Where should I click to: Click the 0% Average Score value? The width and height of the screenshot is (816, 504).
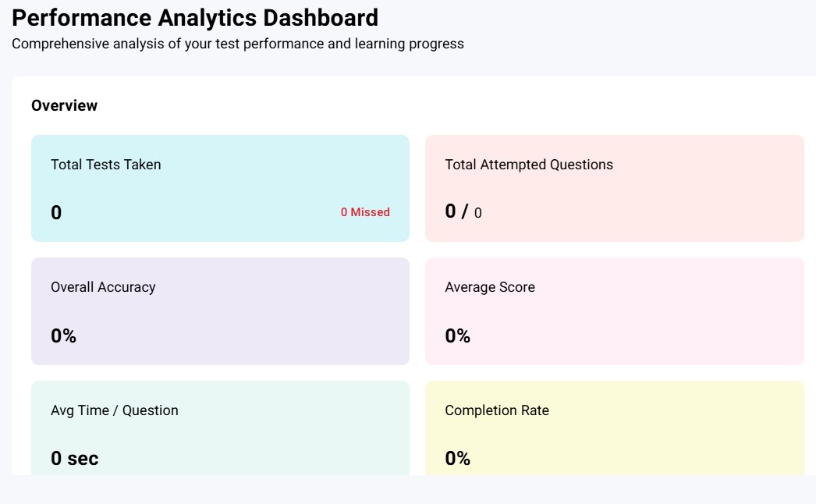[x=457, y=335]
